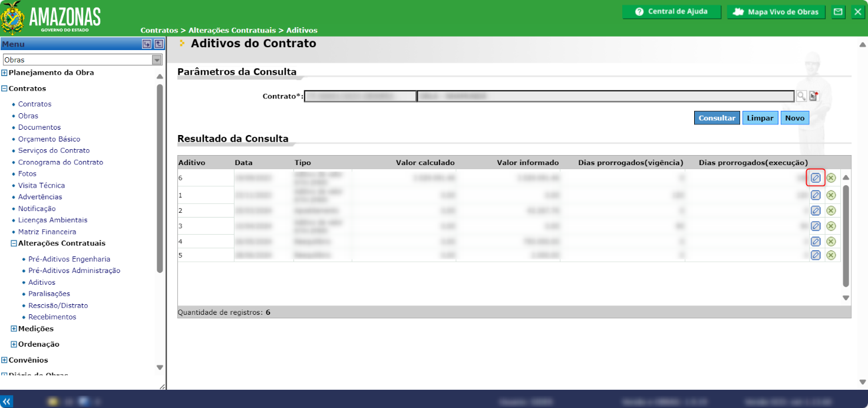Viewport: 868px width, 408px height.
Task: Click 'Quantidade de registros: 6' text
Action: pyautogui.click(x=224, y=312)
